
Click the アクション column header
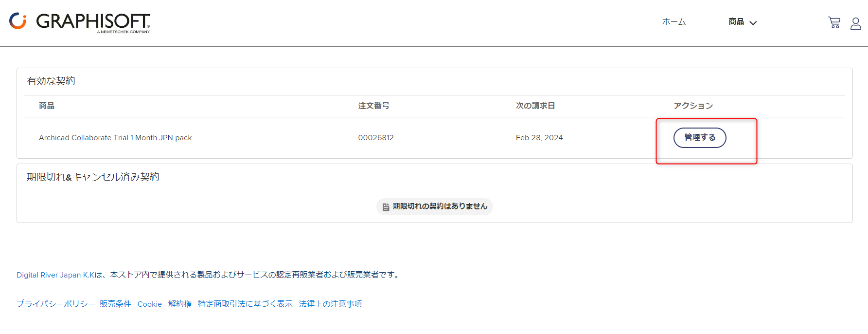click(x=693, y=106)
